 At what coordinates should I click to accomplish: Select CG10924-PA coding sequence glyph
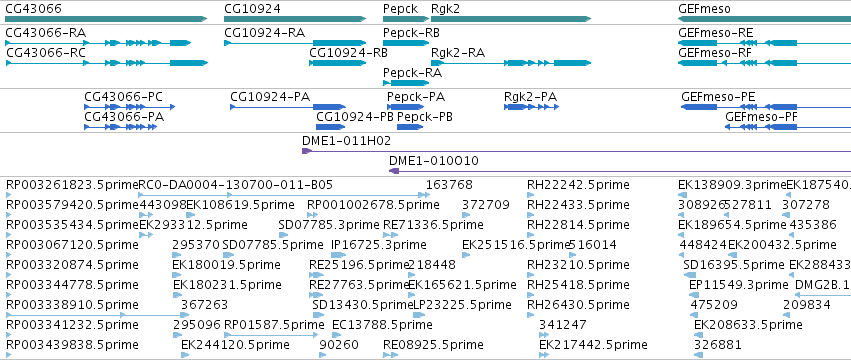click(288, 107)
